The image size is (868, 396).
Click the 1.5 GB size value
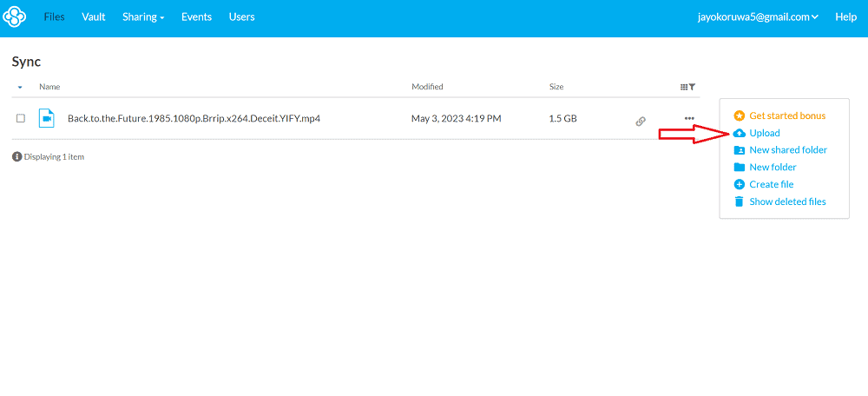[x=562, y=118]
